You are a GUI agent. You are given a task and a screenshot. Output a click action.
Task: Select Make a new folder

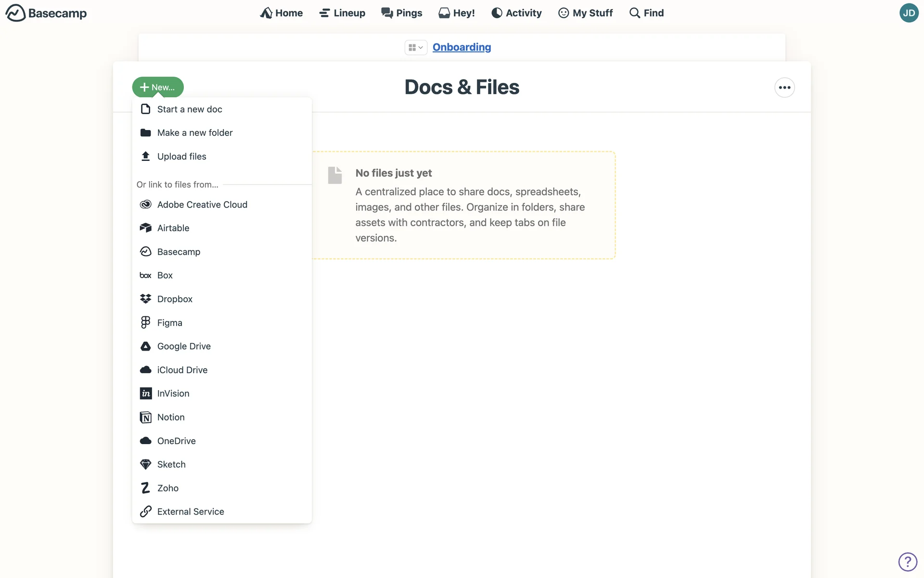tap(194, 133)
